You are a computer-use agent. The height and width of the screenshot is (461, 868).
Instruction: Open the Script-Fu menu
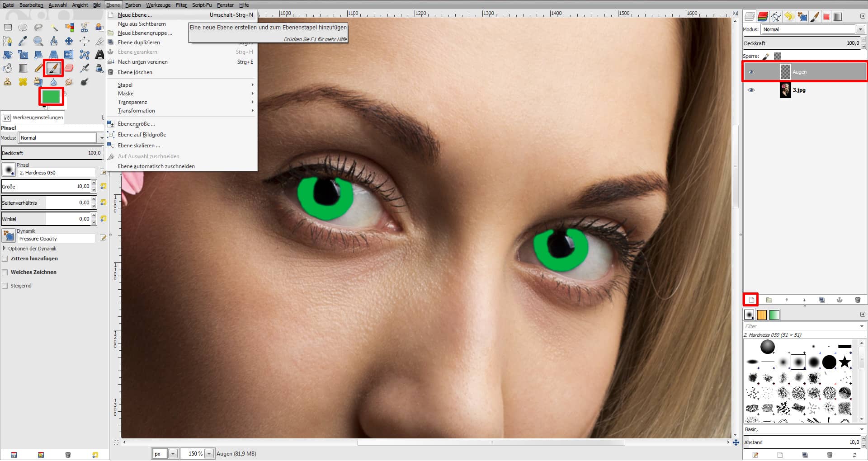pyautogui.click(x=202, y=5)
